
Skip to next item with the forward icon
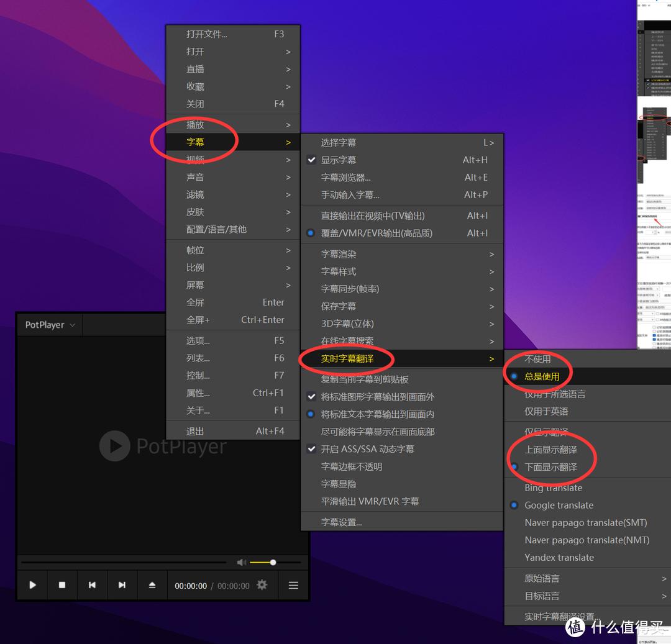click(122, 584)
